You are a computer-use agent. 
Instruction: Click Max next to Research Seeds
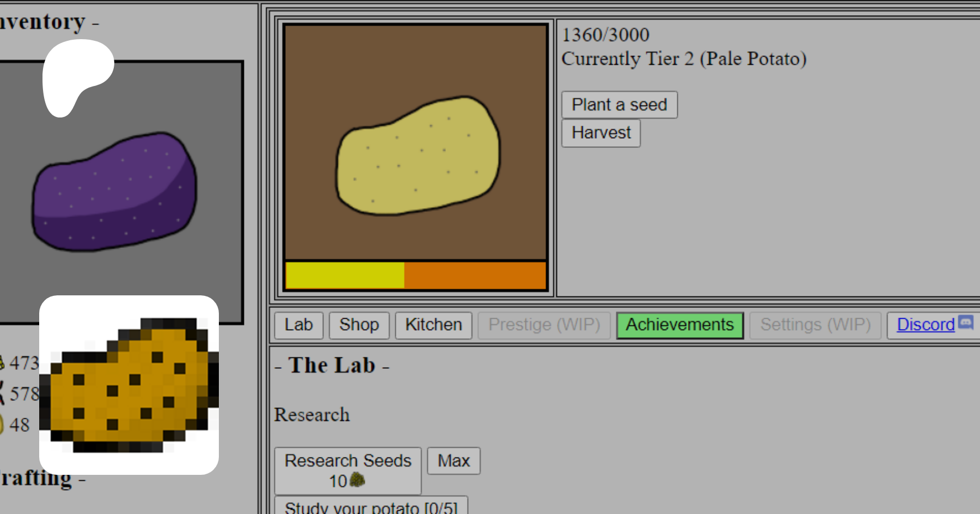click(x=454, y=461)
